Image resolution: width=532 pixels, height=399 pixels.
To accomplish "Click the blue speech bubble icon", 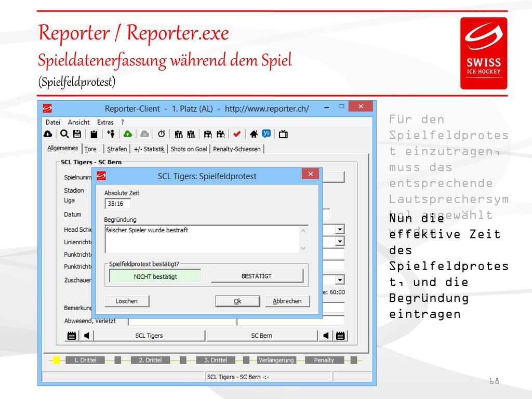I will [267, 134].
